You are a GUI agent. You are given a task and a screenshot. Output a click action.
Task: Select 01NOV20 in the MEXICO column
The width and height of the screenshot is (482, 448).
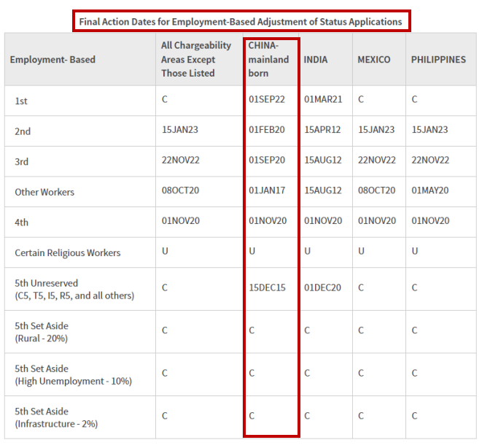pos(377,220)
